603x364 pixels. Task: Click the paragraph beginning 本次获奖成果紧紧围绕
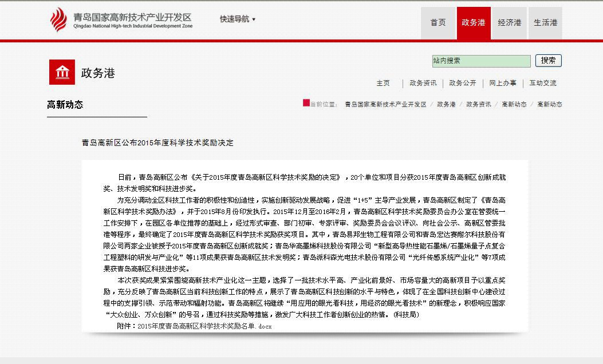pyautogui.click(x=305, y=298)
